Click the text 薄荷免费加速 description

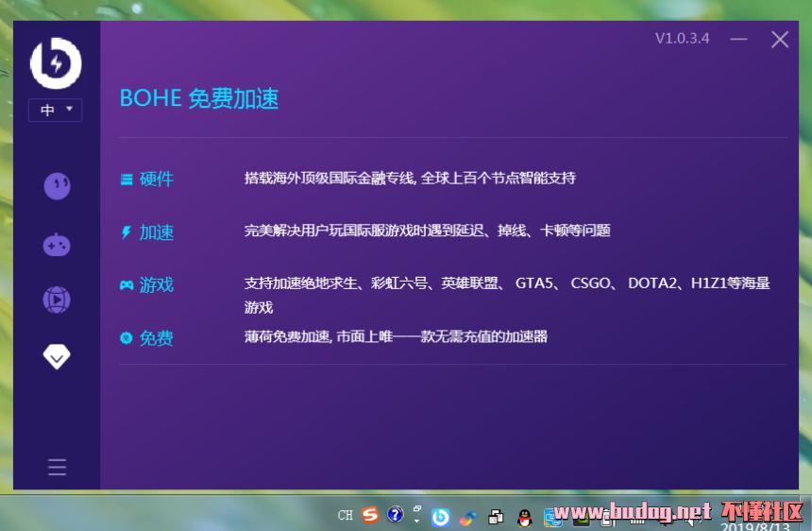[x=396, y=336]
